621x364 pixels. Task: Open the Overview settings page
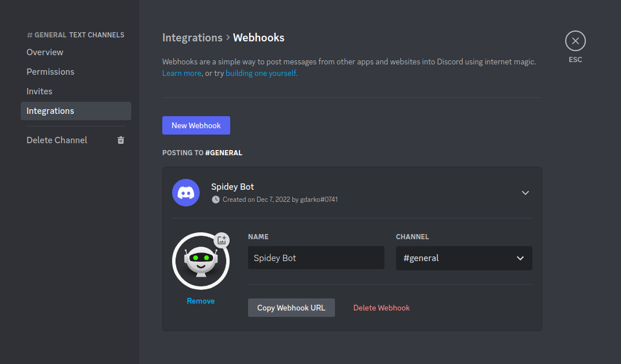[x=45, y=52]
